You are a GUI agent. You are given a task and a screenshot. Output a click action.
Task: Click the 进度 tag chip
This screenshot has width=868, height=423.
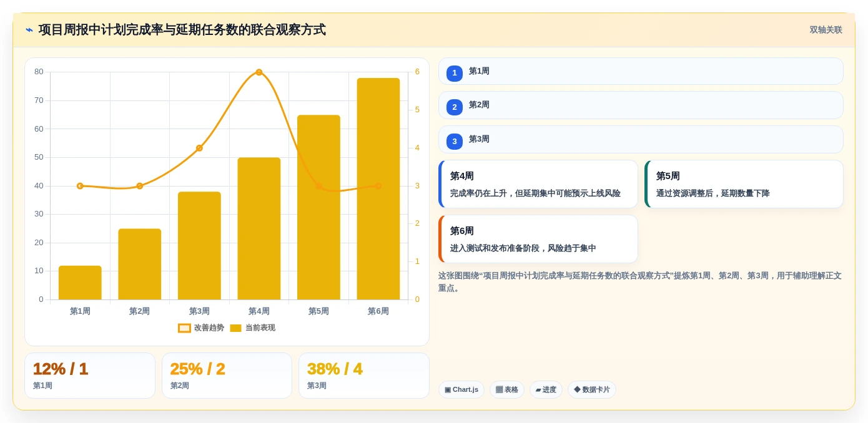point(546,390)
